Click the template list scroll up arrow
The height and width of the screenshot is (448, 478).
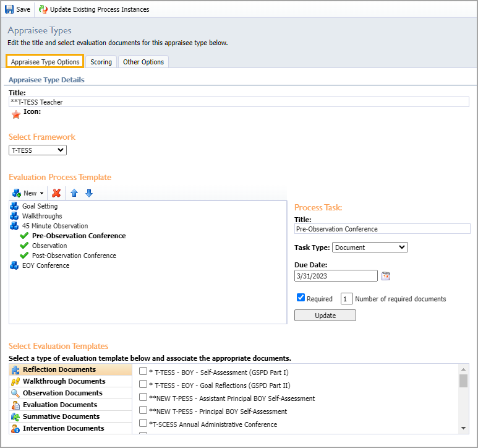click(x=463, y=369)
